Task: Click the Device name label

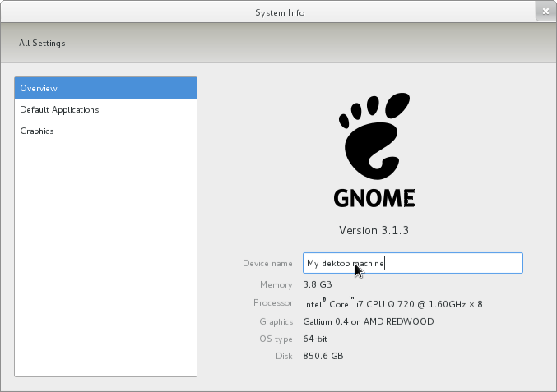Action: (267, 263)
